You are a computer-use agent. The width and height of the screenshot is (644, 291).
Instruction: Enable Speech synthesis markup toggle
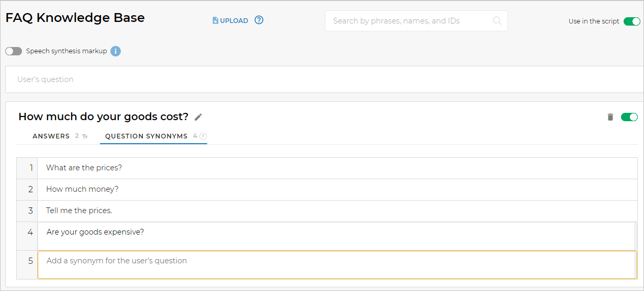tap(14, 51)
